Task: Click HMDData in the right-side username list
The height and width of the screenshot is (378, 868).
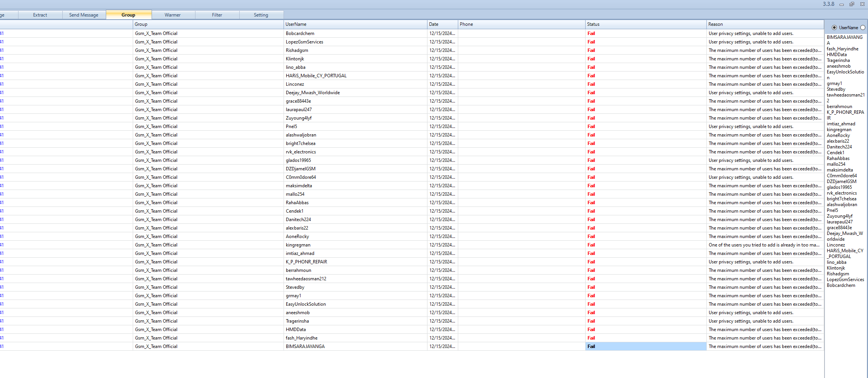Action: pyautogui.click(x=837, y=55)
